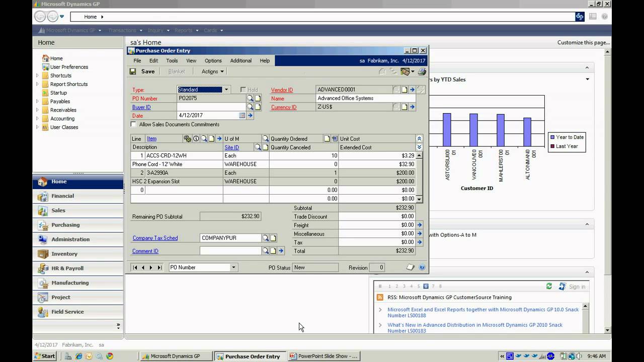Expand grid rows with double down chevron
Screen dimensions: 644x362
point(419,147)
